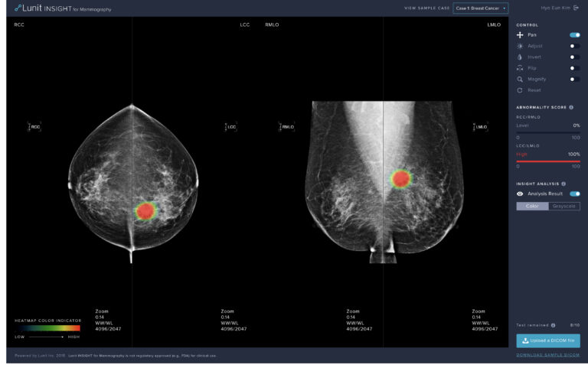Click the Invert droplet icon
This screenshot has width=588, height=371.
click(521, 57)
